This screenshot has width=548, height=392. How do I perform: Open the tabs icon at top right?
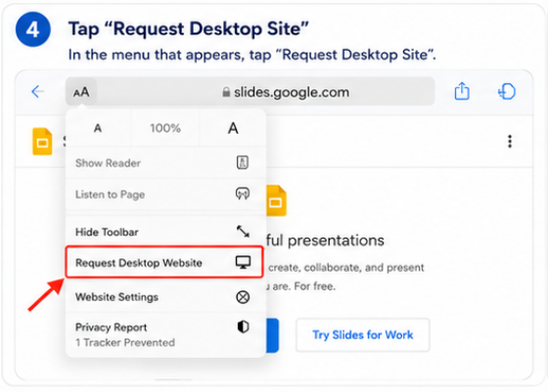click(x=507, y=92)
